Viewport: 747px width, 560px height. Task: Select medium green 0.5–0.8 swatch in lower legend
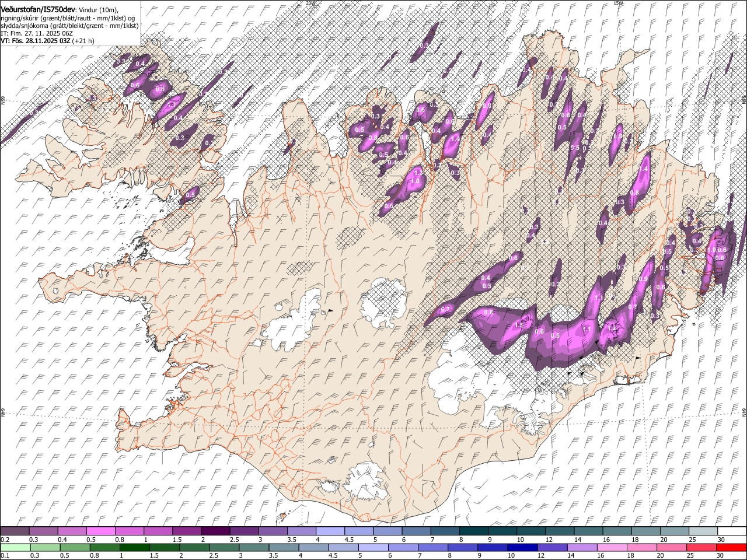click(x=105, y=547)
